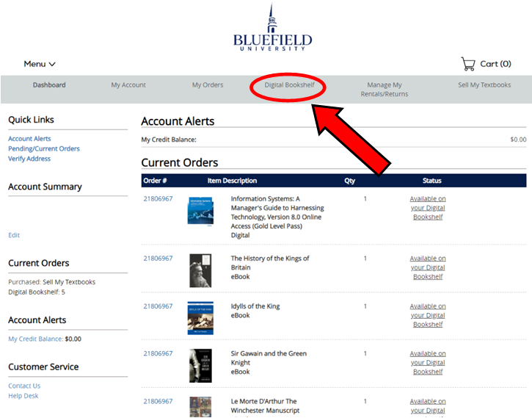This screenshot has height=418, width=532.
Task: Open the shopping cart icon
Action: (468, 64)
